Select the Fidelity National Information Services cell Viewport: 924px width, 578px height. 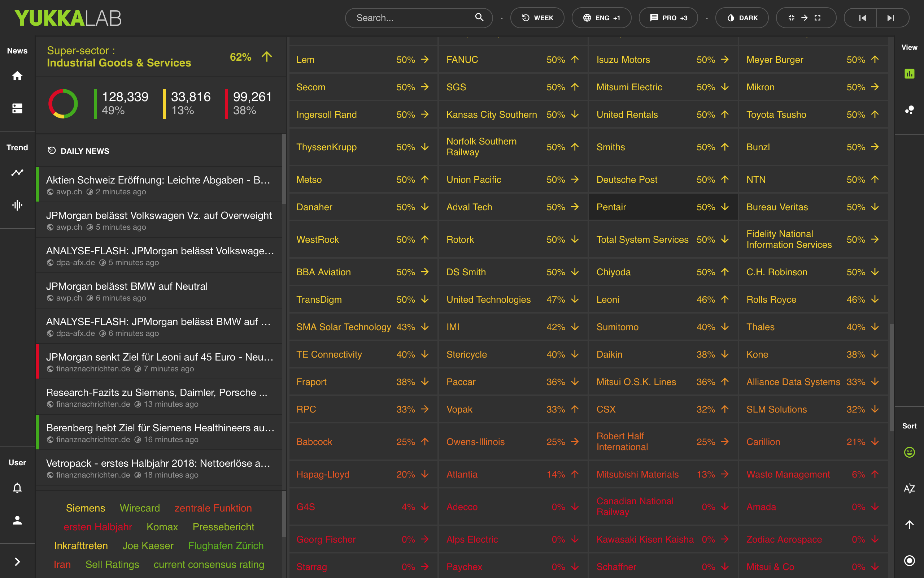(813, 239)
